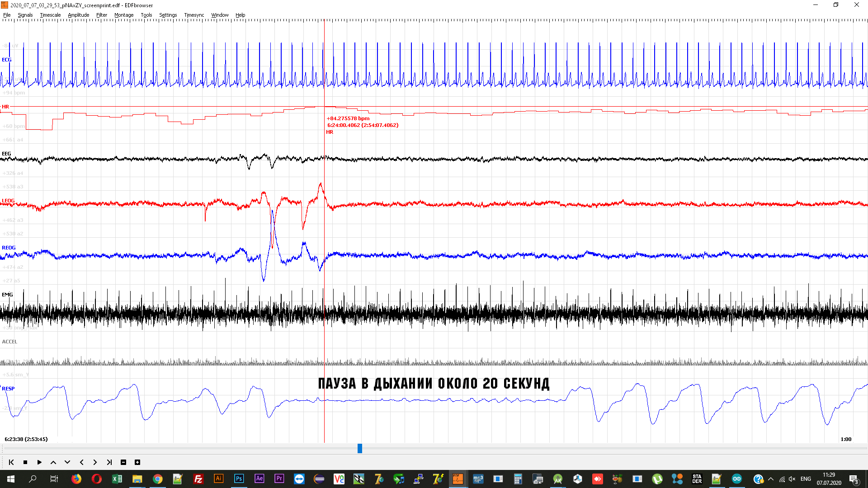The width and height of the screenshot is (868, 488).
Task: Open the Tools menu
Action: (x=146, y=15)
